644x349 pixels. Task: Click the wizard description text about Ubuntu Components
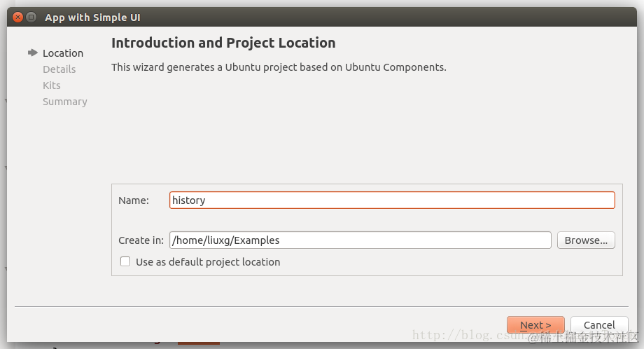coord(279,67)
